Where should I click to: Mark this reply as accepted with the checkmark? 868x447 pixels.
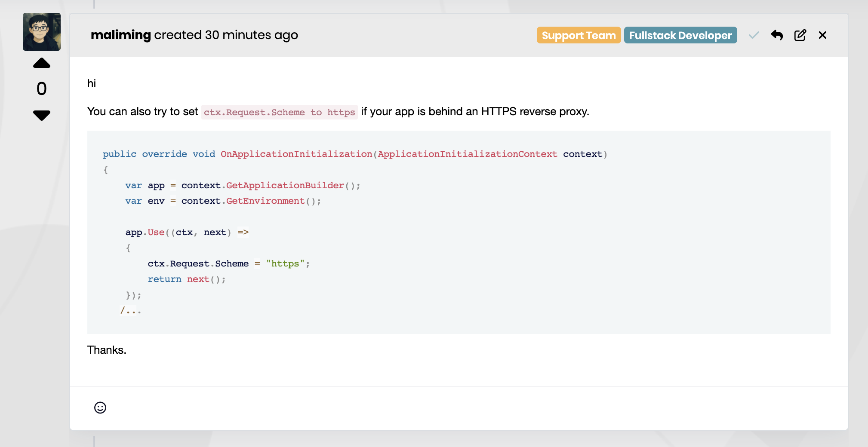754,35
